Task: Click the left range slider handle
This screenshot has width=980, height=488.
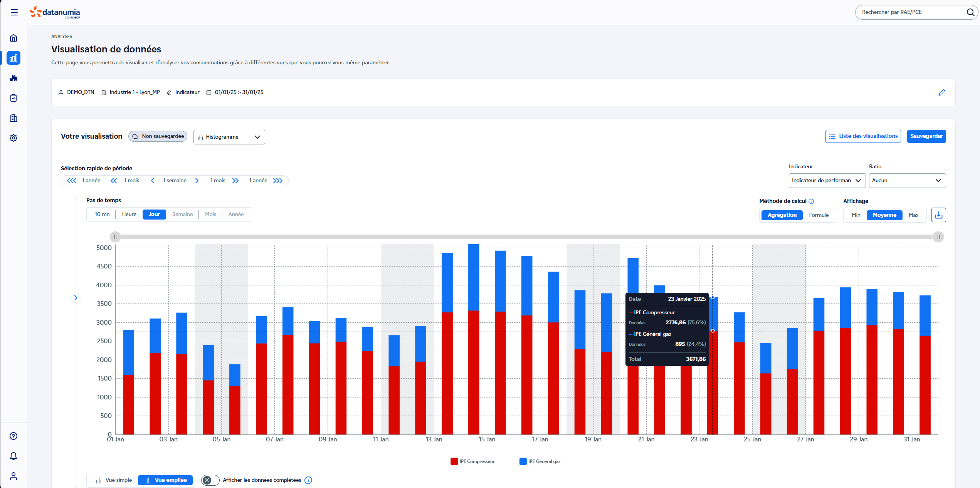Action: [x=115, y=237]
